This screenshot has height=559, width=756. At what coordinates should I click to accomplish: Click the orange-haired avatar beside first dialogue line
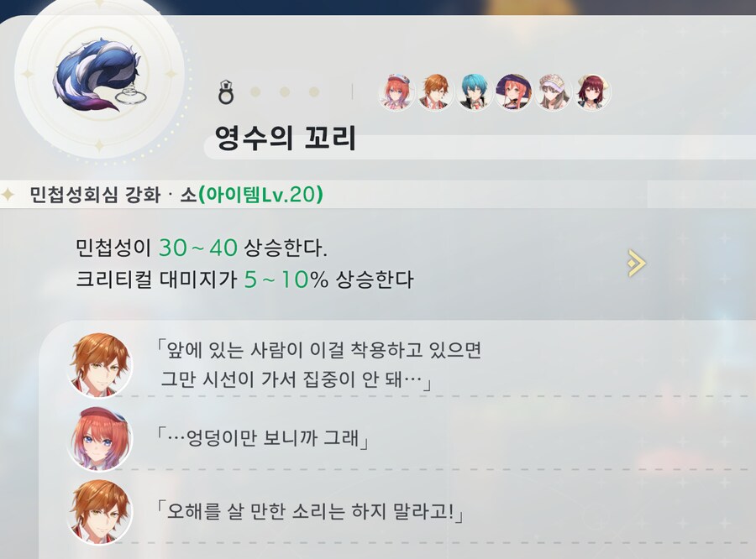[100, 365]
